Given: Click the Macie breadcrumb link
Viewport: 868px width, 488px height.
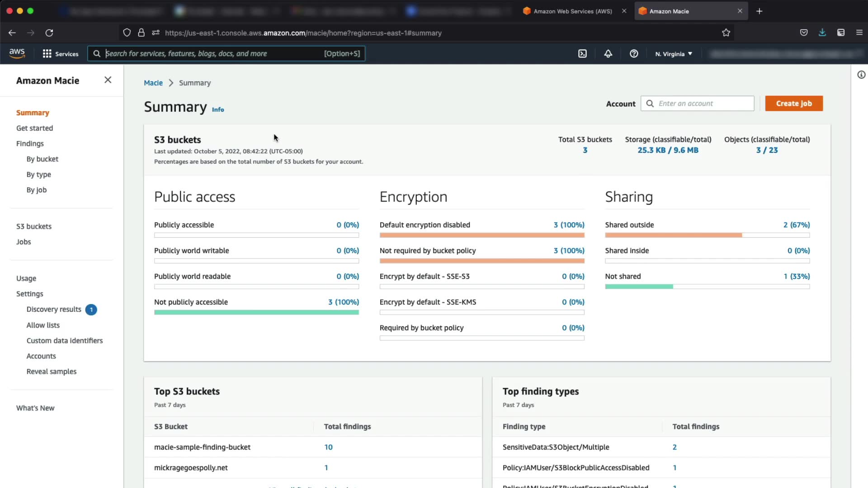Looking at the screenshot, I should 153,83.
